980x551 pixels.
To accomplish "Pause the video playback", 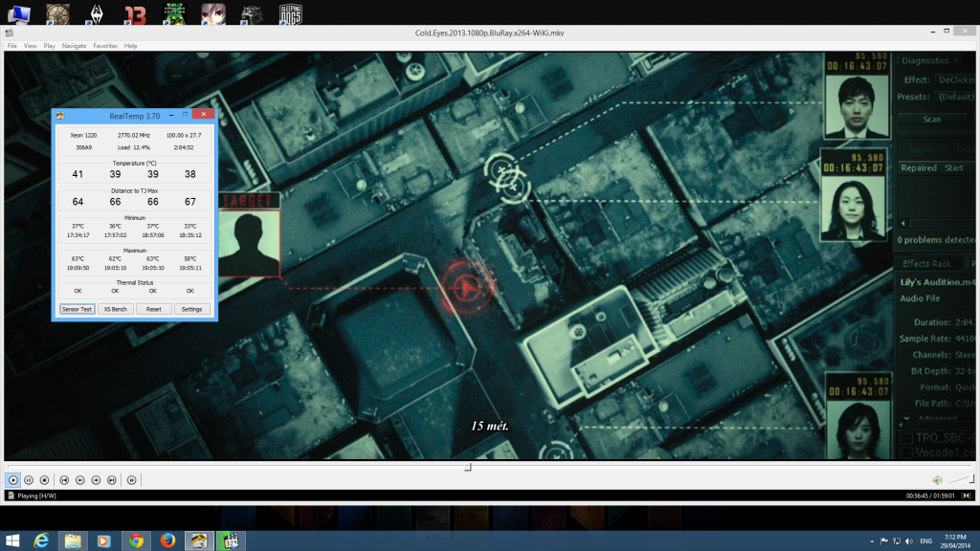I will click(x=29, y=480).
